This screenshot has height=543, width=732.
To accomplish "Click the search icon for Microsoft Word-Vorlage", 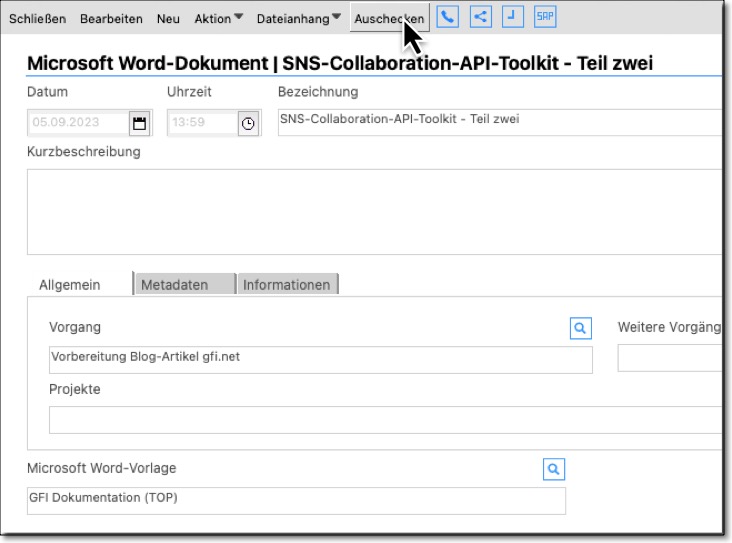I will coord(554,469).
